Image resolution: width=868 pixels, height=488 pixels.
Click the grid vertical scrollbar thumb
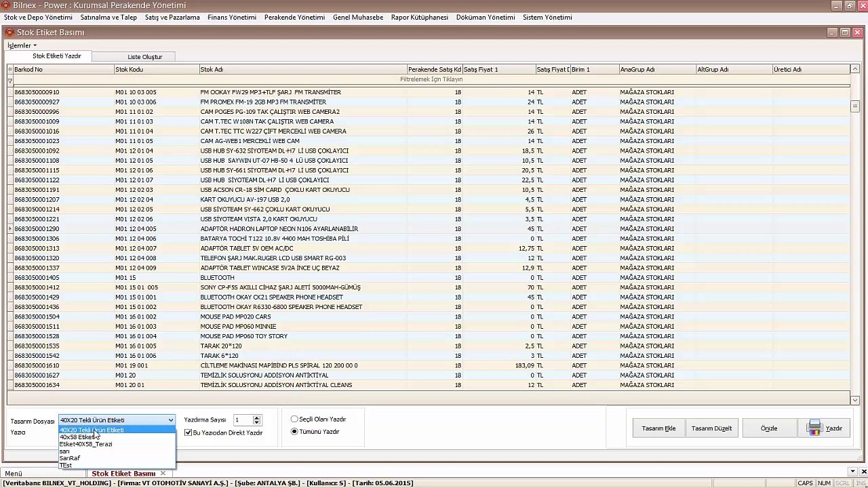click(x=855, y=106)
